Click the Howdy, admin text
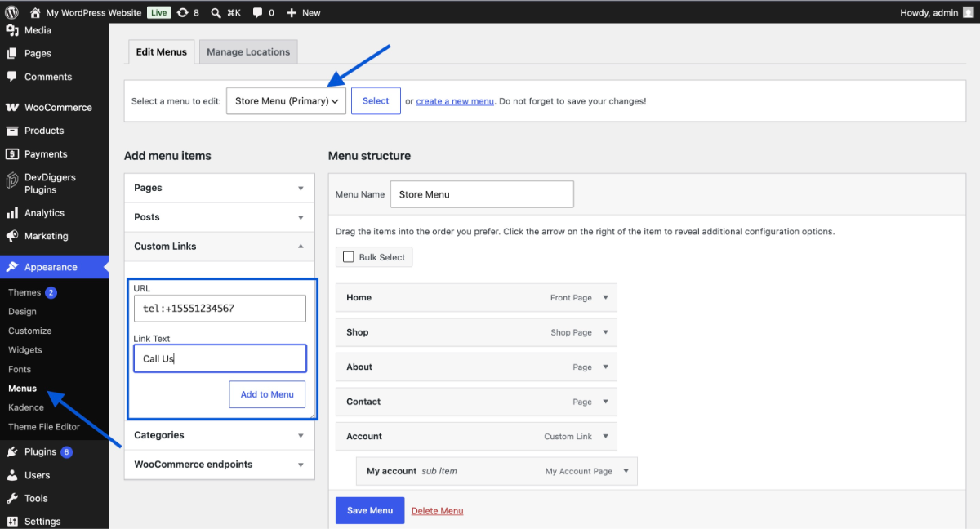Image resolution: width=980 pixels, height=529 pixels. (x=929, y=12)
